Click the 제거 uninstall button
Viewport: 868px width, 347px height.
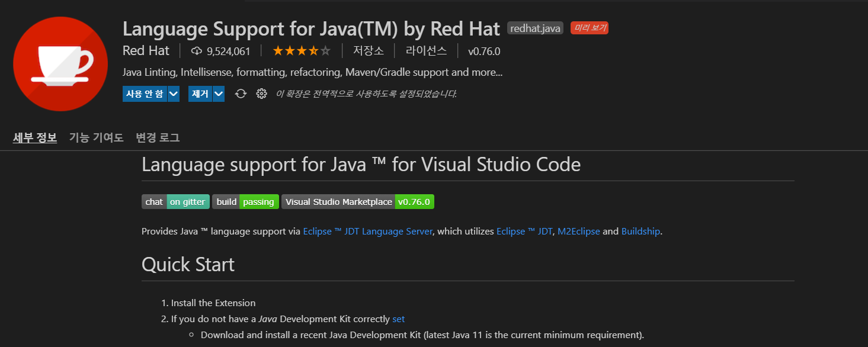200,94
